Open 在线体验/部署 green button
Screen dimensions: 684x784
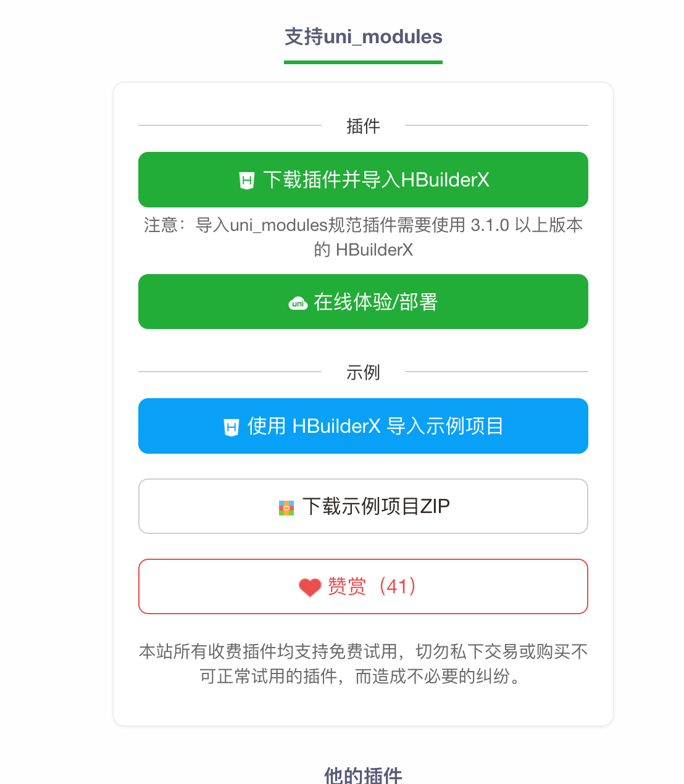pos(363,302)
